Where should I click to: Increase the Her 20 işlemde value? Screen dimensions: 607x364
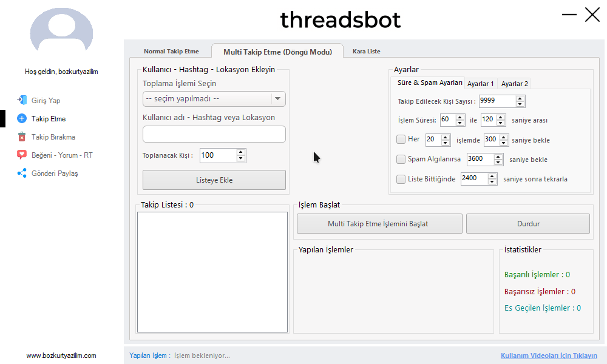pyautogui.click(x=446, y=137)
